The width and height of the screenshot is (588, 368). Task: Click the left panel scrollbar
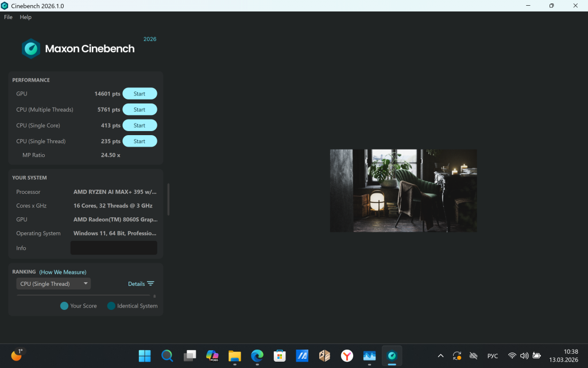pos(168,199)
